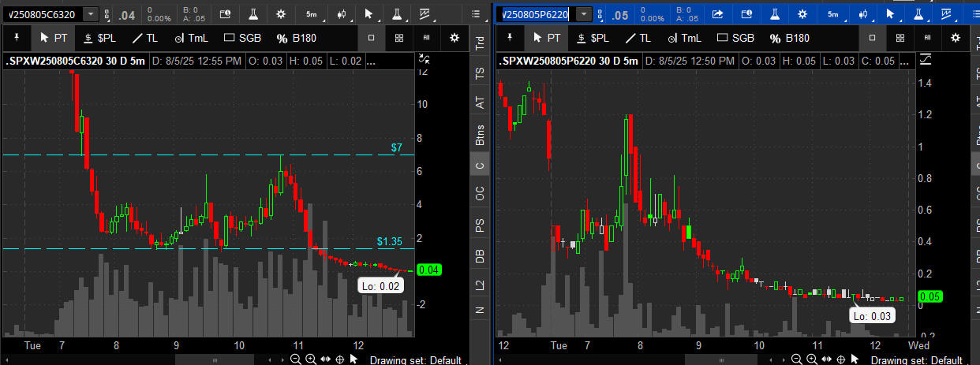This screenshot has width=980, height=365.
Task: Select the TL trendline drawing tool in left chart
Action: pyautogui.click(x=148, y=38)
